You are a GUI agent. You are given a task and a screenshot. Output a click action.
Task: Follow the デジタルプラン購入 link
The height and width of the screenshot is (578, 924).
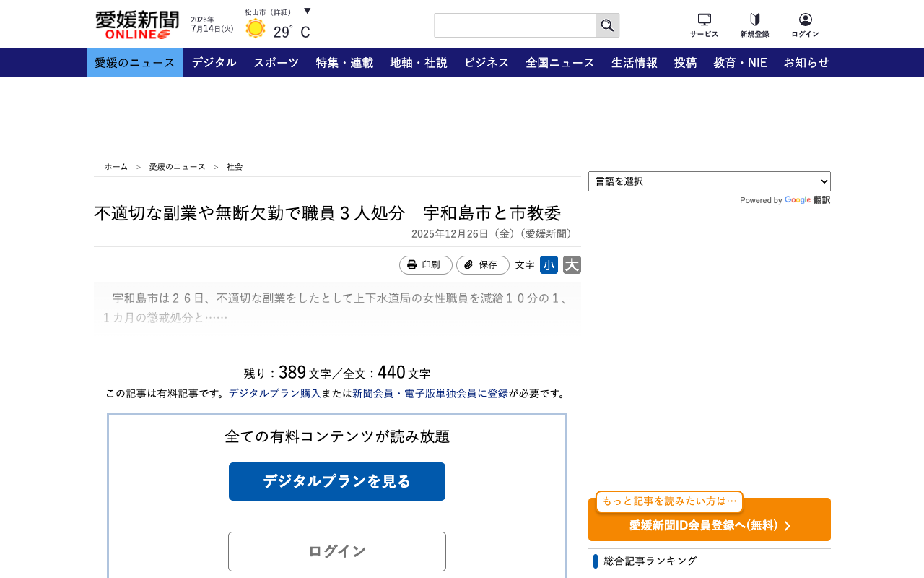tap(275, 394)
